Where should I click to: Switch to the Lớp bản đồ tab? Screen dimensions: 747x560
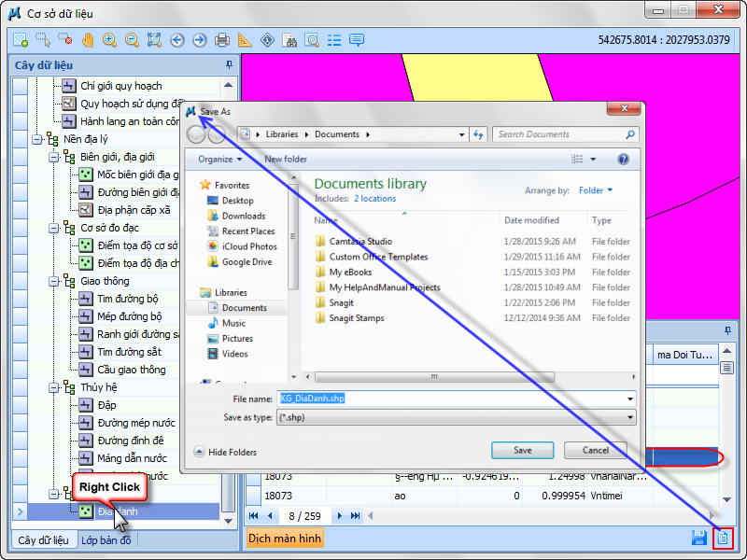(108, 540)
